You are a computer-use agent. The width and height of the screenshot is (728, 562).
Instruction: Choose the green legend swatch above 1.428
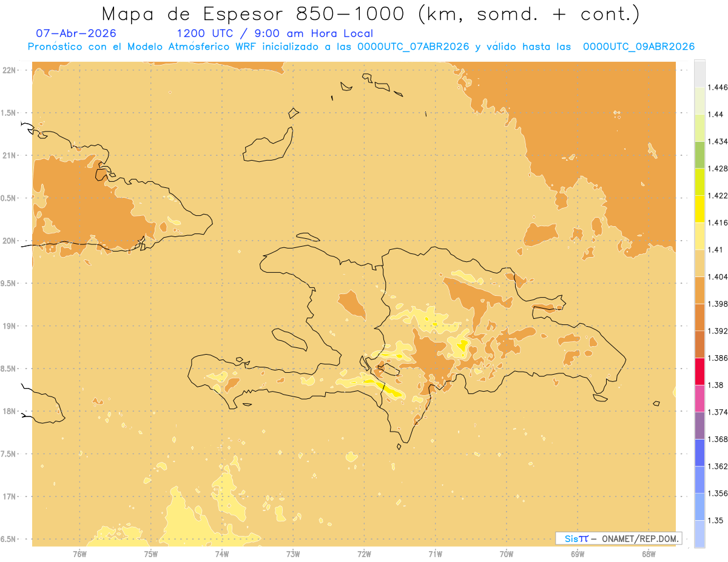click(x=699, y=155)
